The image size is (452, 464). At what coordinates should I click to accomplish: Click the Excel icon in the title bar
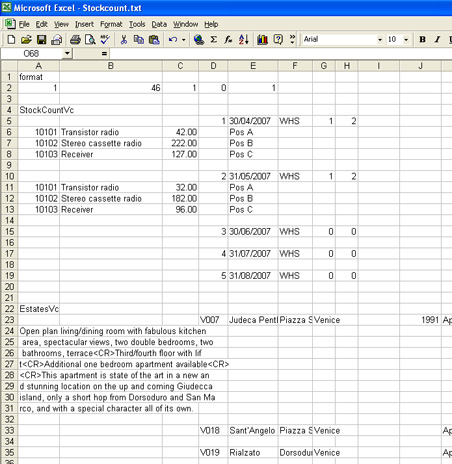pyautogui.click(x=6, y=7)
